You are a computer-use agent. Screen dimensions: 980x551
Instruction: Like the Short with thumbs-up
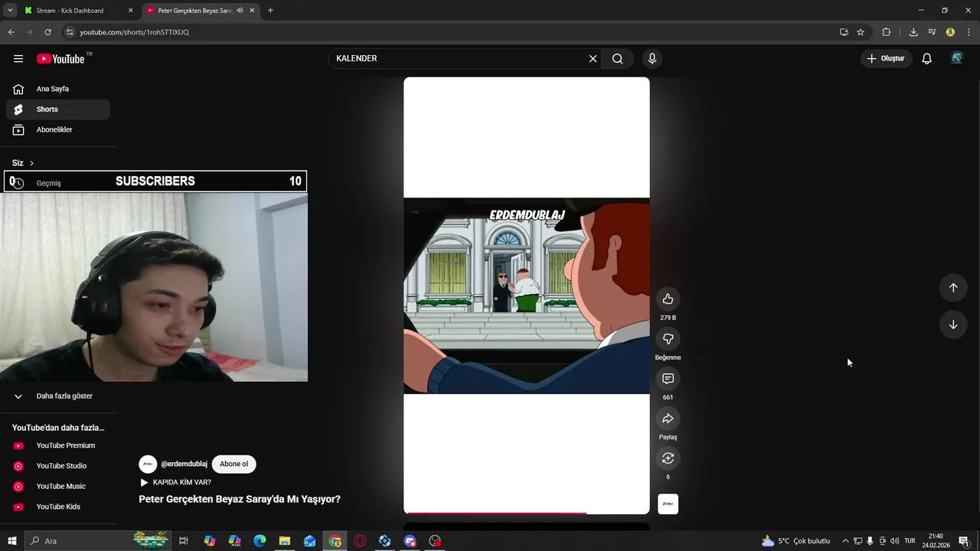(668, 299)
